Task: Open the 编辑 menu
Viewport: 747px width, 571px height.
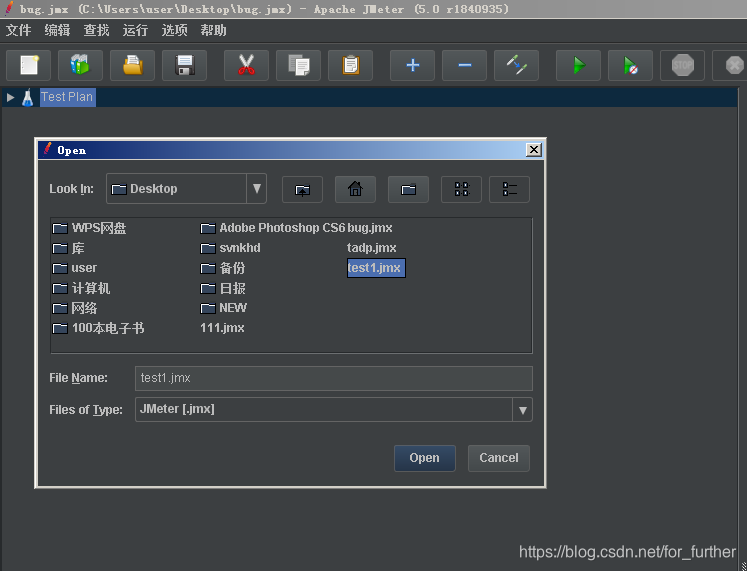Action: click(x=58, y=30)
